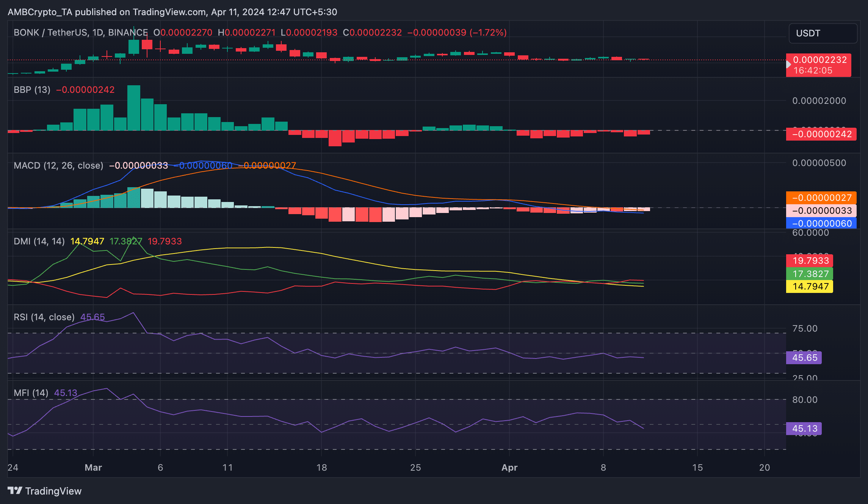The image size is (868, 504).
Task: Click the 80.00 MFI scale label
Action: (x=805, y=400)
